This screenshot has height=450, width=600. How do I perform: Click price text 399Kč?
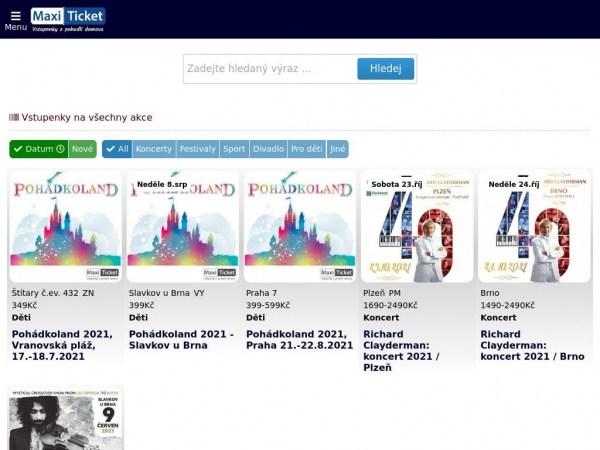(142, 305)
